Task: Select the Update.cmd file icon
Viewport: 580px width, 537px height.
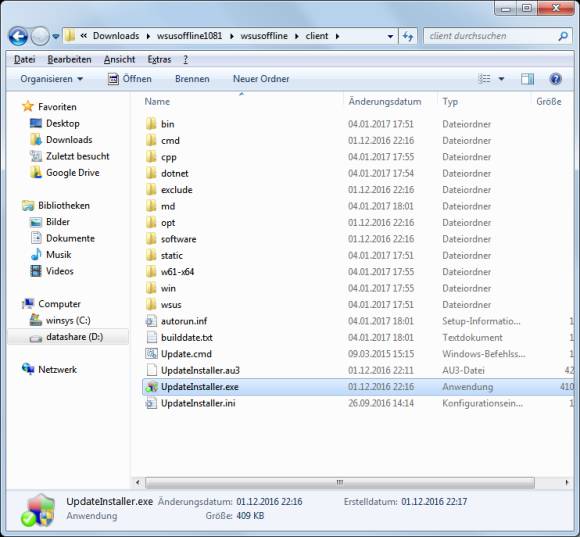Action: tap(151, 354)
